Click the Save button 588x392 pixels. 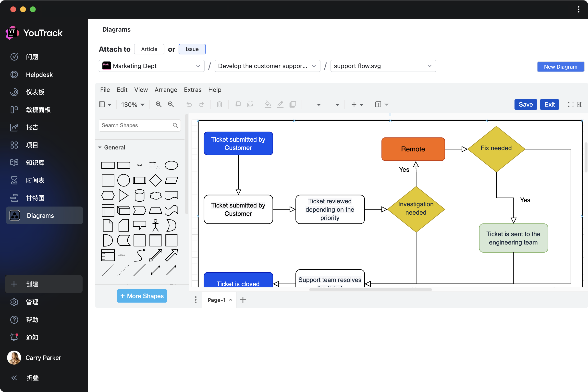click(526, 105)
